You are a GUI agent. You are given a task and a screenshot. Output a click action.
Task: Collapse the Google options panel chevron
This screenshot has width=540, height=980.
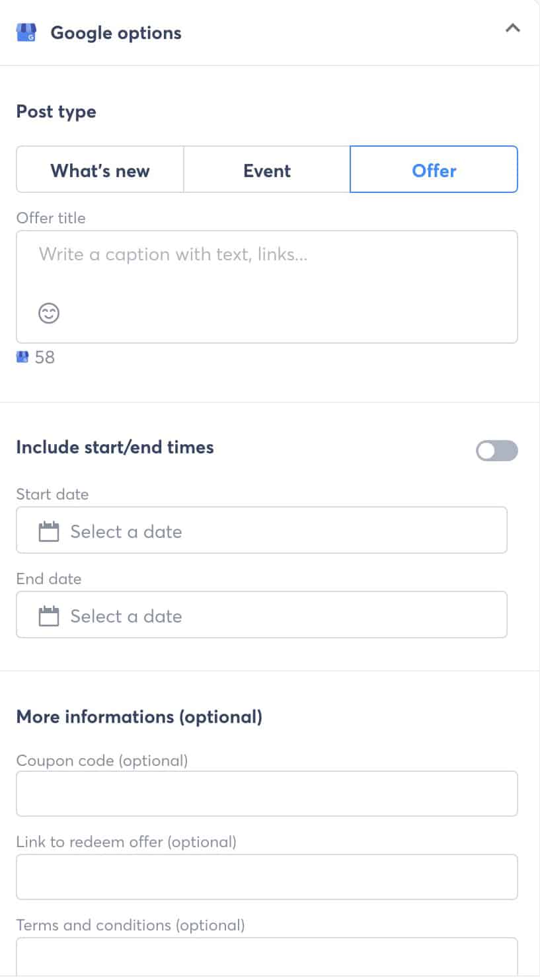[512, 28]
